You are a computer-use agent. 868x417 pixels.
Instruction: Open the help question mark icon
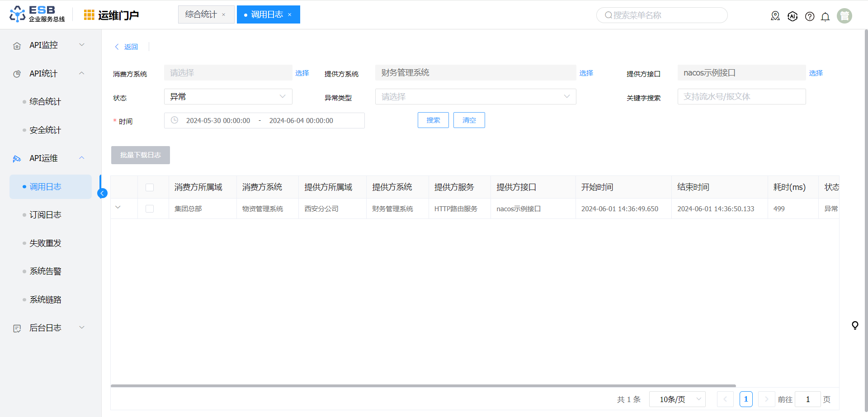810,17
